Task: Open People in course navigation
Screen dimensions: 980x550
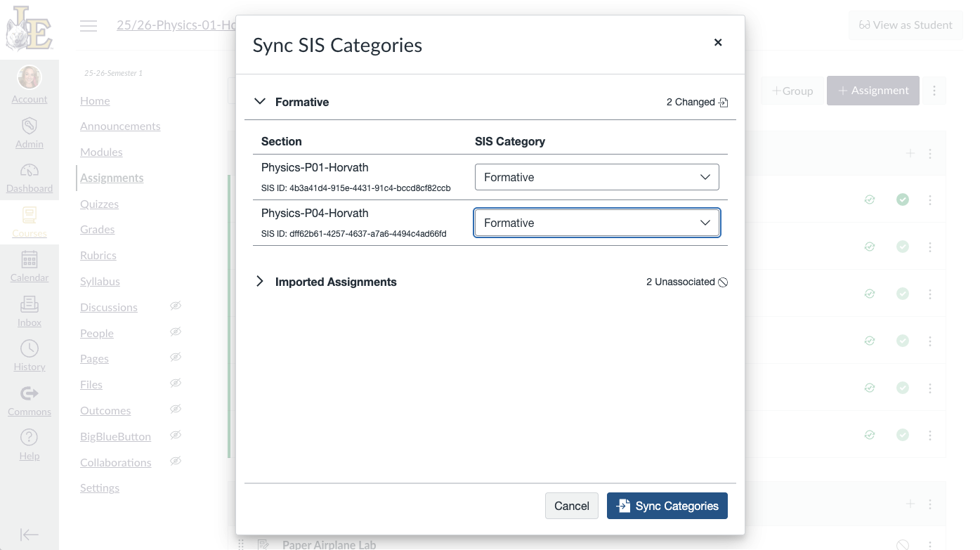Action: (97, 333)
